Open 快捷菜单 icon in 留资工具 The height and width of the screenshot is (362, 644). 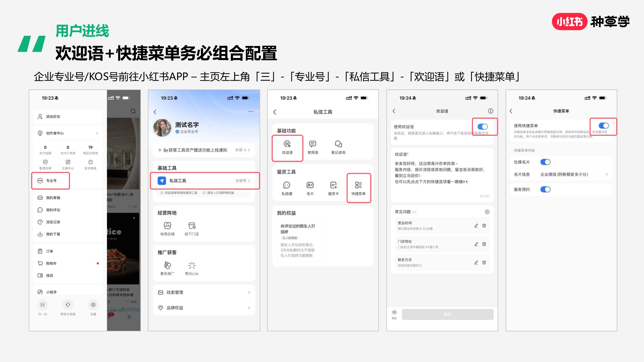tap(358, 189)
